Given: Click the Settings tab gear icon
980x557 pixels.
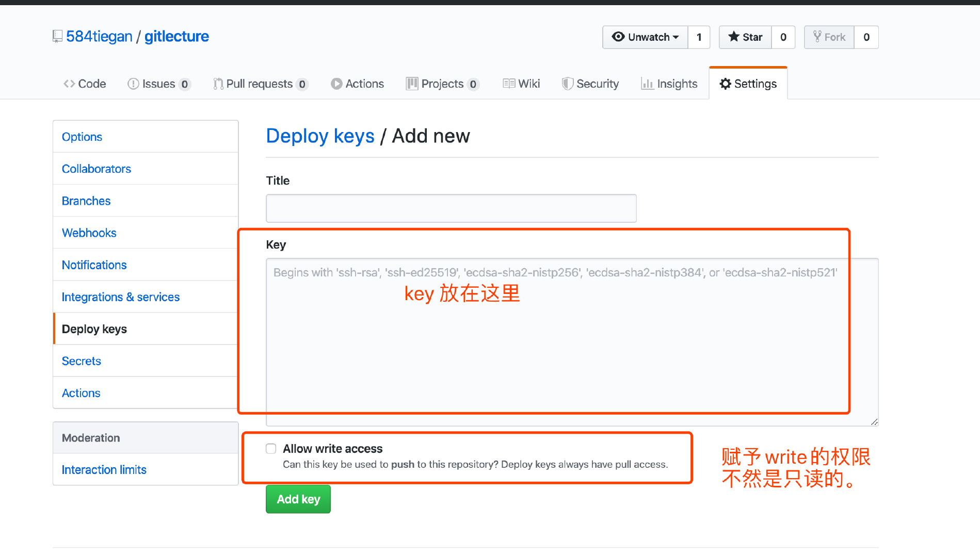Looking at the screenshot, I should point(725,84).
